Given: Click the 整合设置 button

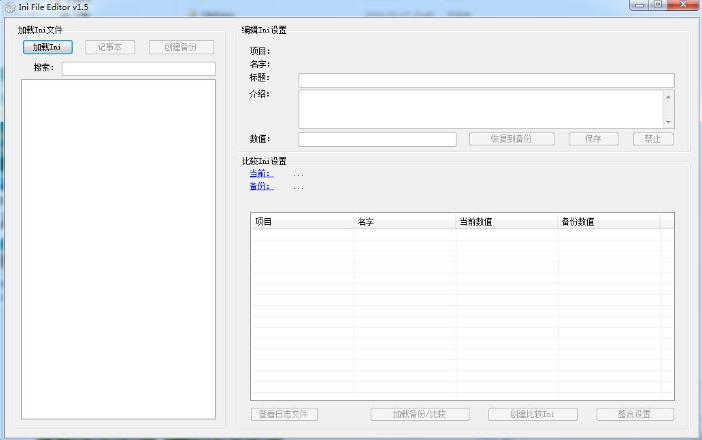Looking at the screenshot, I should 635,414.
